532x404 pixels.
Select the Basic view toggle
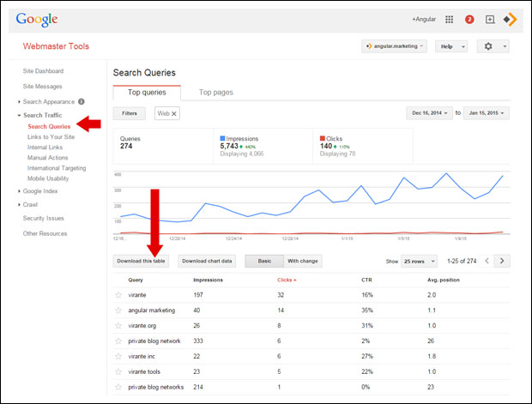click(x=264, y=261)
